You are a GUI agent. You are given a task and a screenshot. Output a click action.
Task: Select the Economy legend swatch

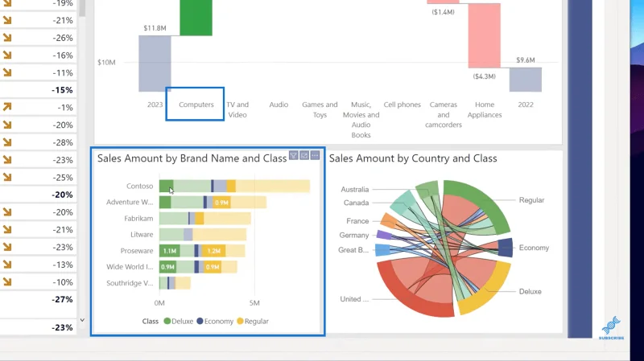200,321
